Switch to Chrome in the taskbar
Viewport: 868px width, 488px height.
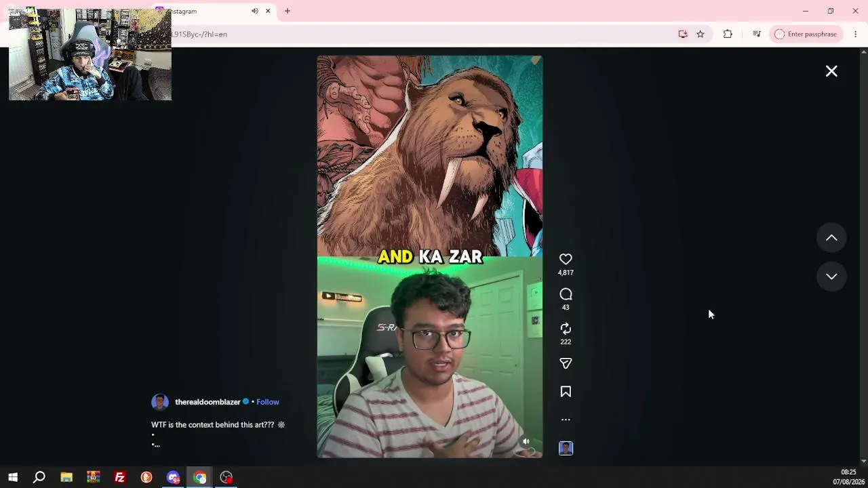[199, 477]
